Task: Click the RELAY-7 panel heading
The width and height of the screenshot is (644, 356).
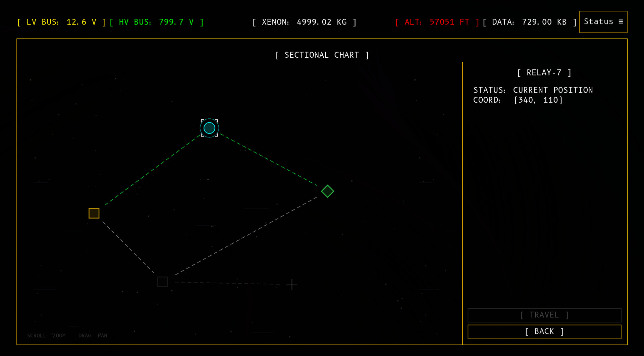Action: point(544,73)
